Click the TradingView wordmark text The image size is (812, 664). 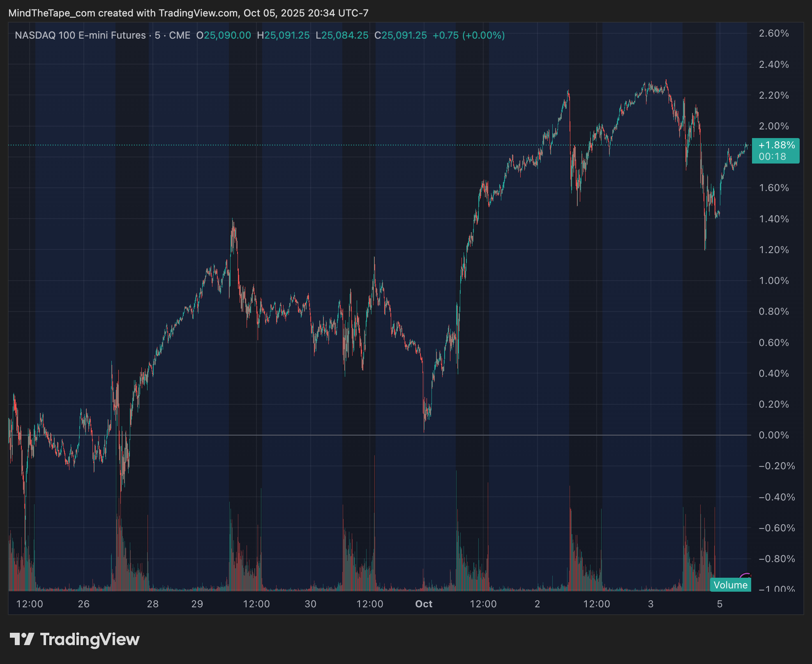(90, 639)
